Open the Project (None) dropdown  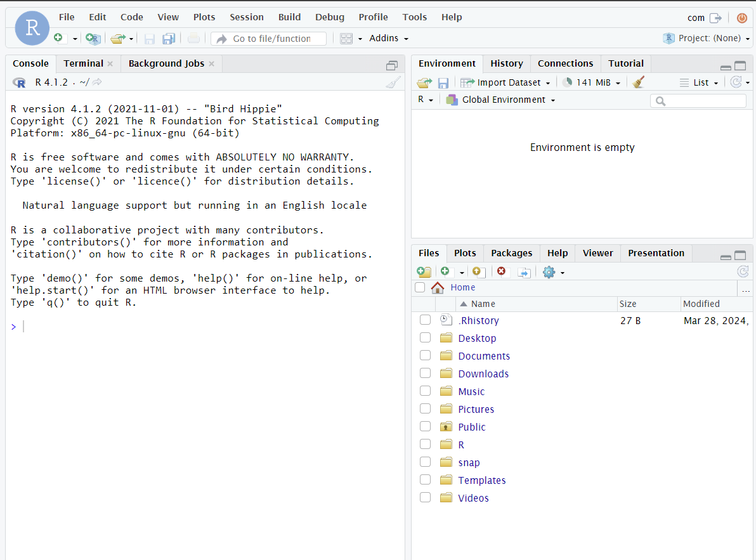click(707, 38)
